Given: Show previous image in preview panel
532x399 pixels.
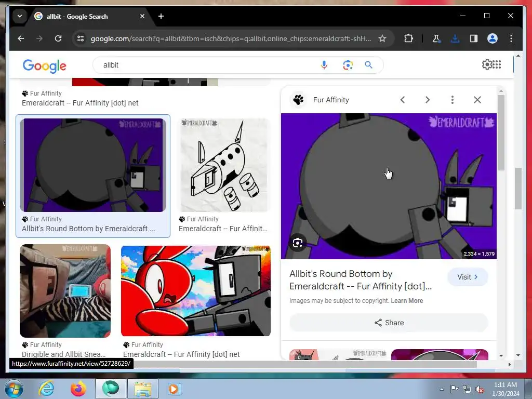Looking at the screenshot, I should (403, 100).
